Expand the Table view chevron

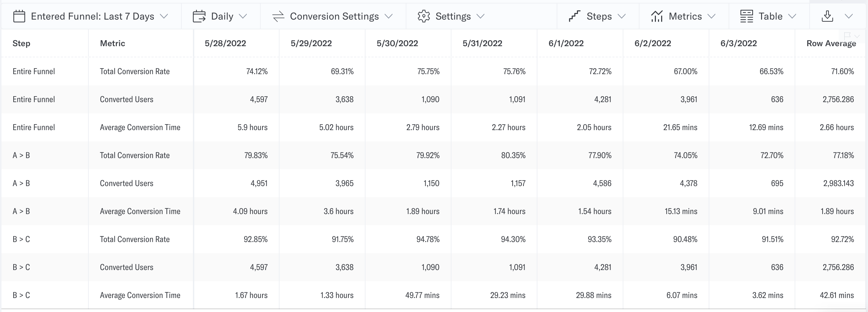click(x=792, y=16)
